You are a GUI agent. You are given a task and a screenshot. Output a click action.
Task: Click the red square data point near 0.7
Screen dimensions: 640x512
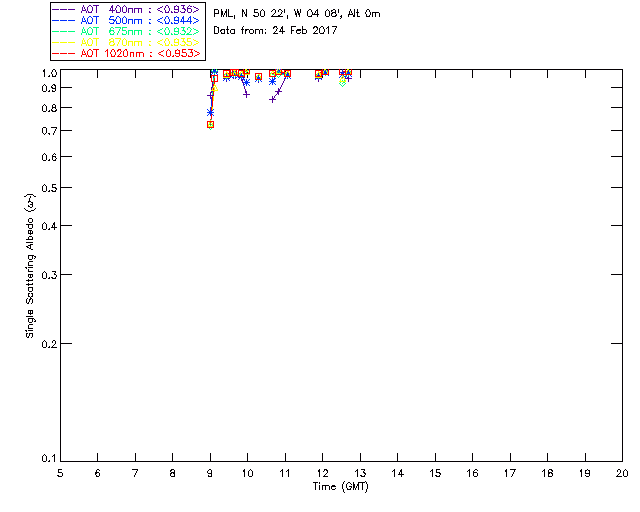(211, 125)
